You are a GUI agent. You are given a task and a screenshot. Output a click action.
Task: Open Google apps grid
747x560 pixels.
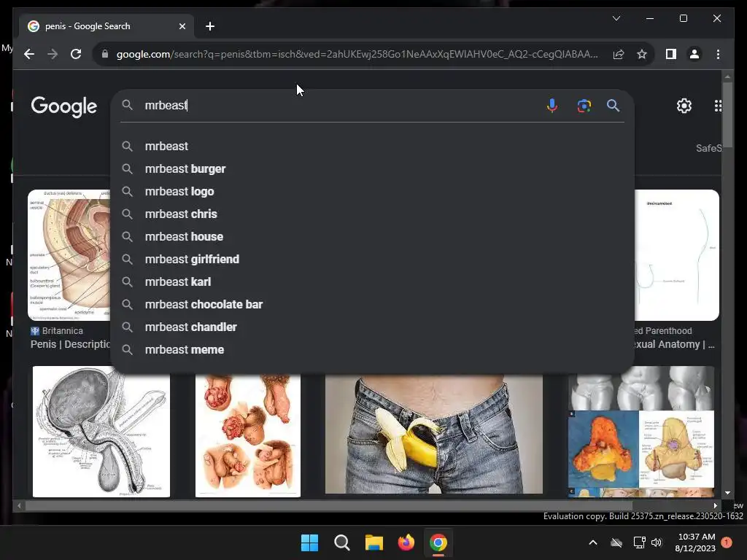pyautogui.click(x=718, y=106)
